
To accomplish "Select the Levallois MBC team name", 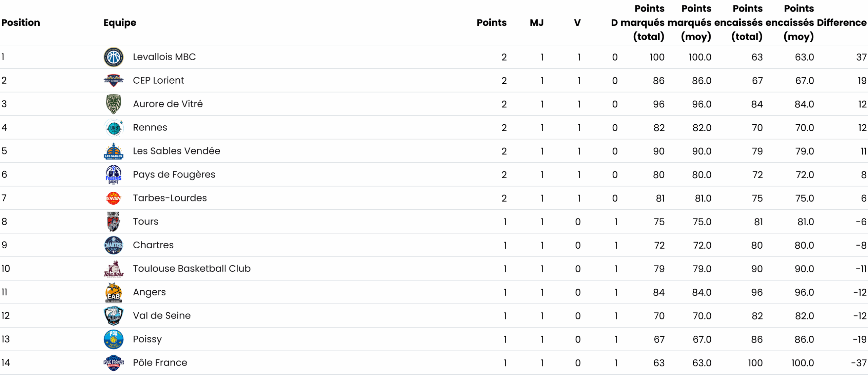I will pyautogui.click(x=164, y=57).
